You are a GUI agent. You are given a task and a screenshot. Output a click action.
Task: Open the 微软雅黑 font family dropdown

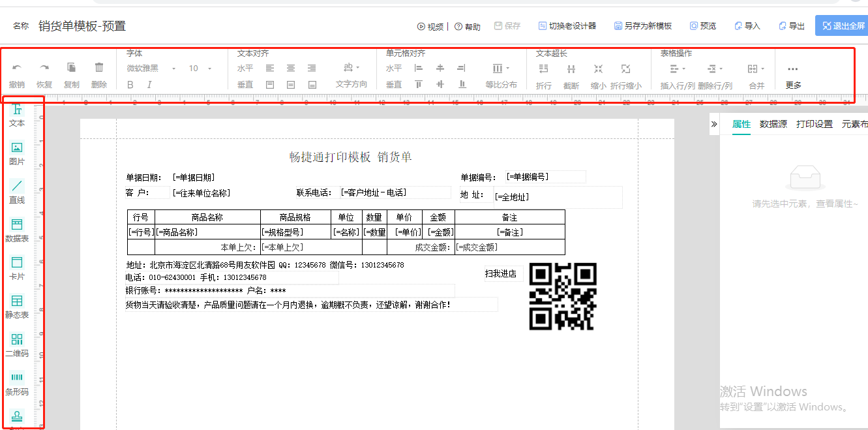click(143, 68)
